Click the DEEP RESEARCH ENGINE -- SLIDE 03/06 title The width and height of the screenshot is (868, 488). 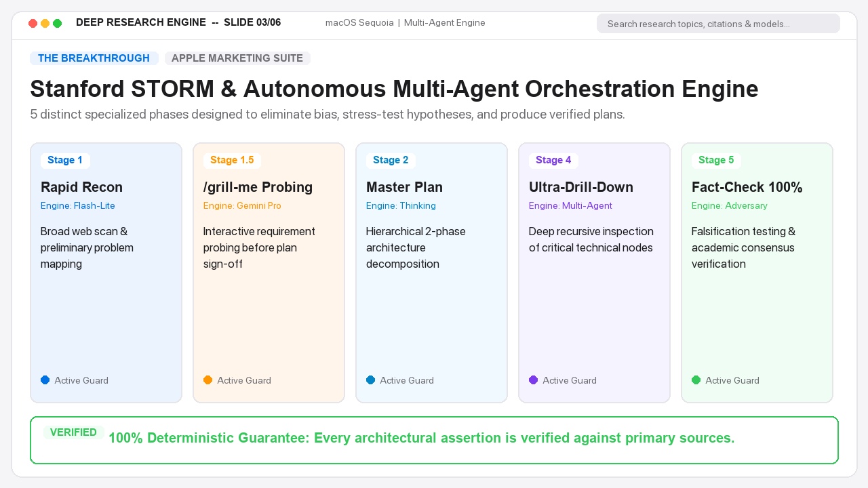coord(178,22)
